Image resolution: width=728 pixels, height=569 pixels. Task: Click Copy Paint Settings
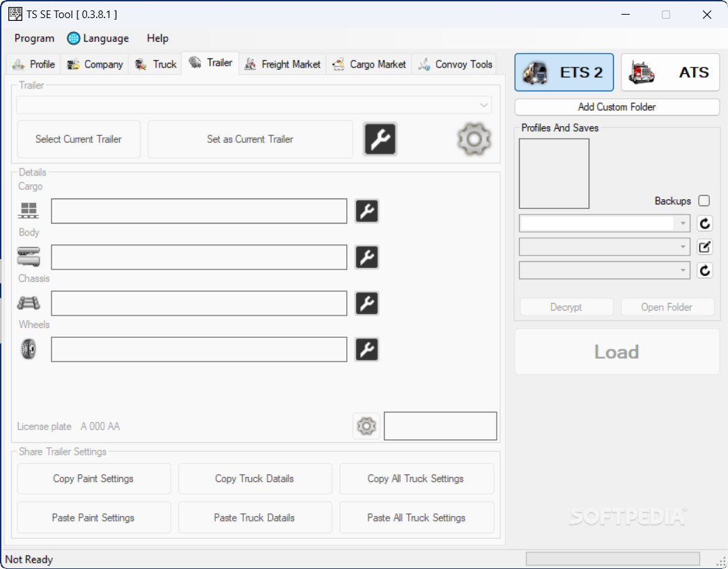point(93,478)
